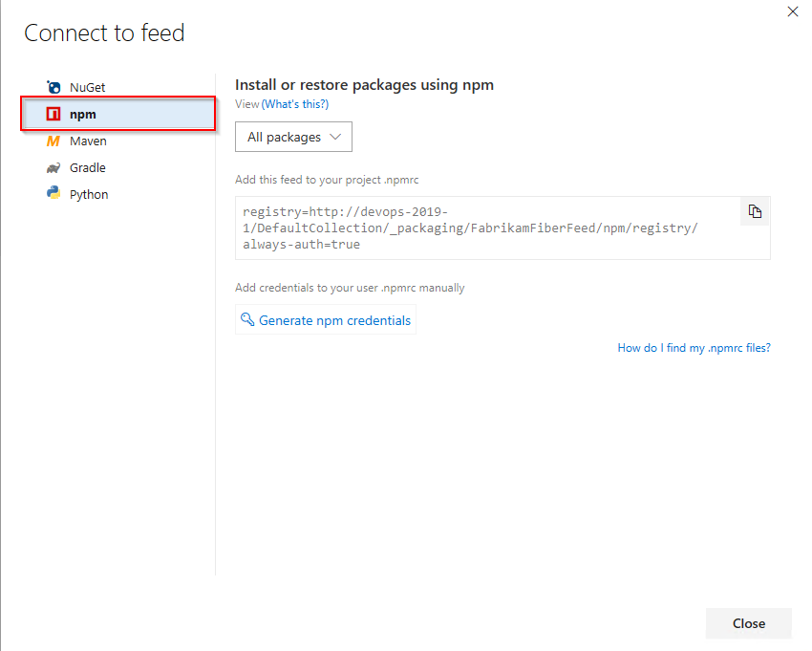The image size is (812, 651).
Task: Click inside the registry .npmrc text box
Action: point(478,228)
